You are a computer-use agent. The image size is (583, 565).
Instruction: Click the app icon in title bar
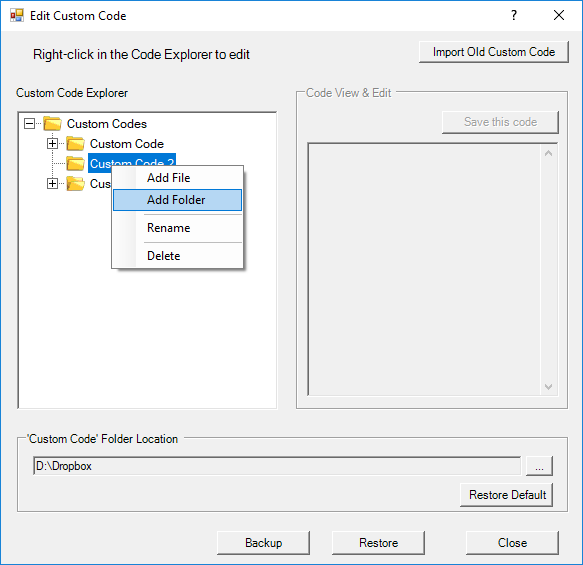(17, 16)
